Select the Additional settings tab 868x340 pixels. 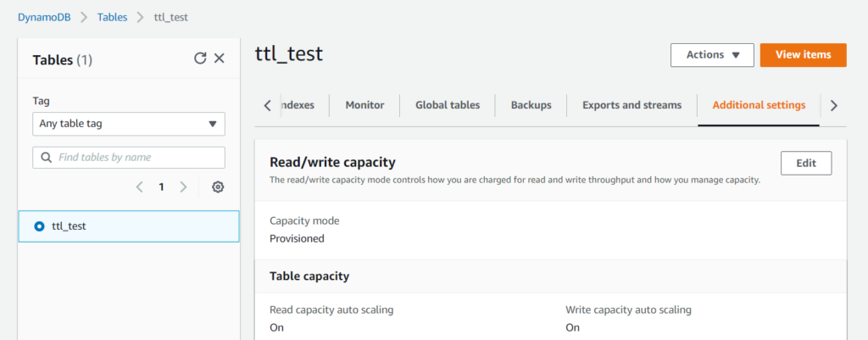point(759,105)
